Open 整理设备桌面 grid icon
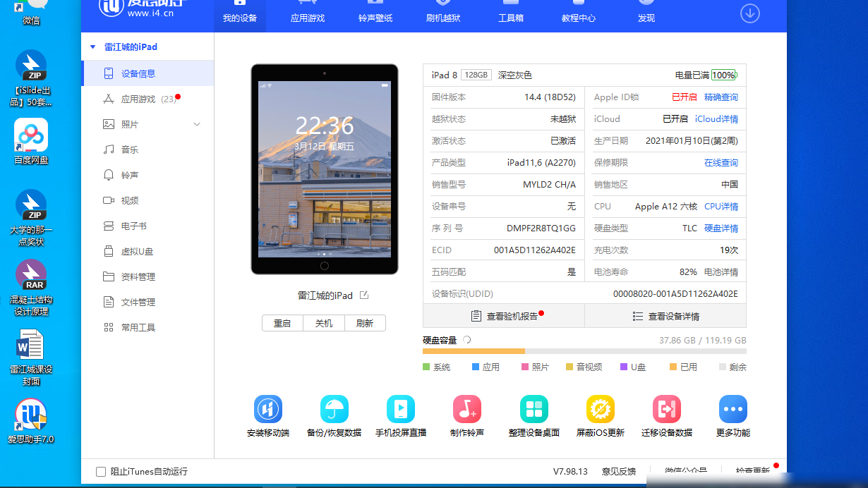Viewport: 868px width, 488px height. [534, 409]
